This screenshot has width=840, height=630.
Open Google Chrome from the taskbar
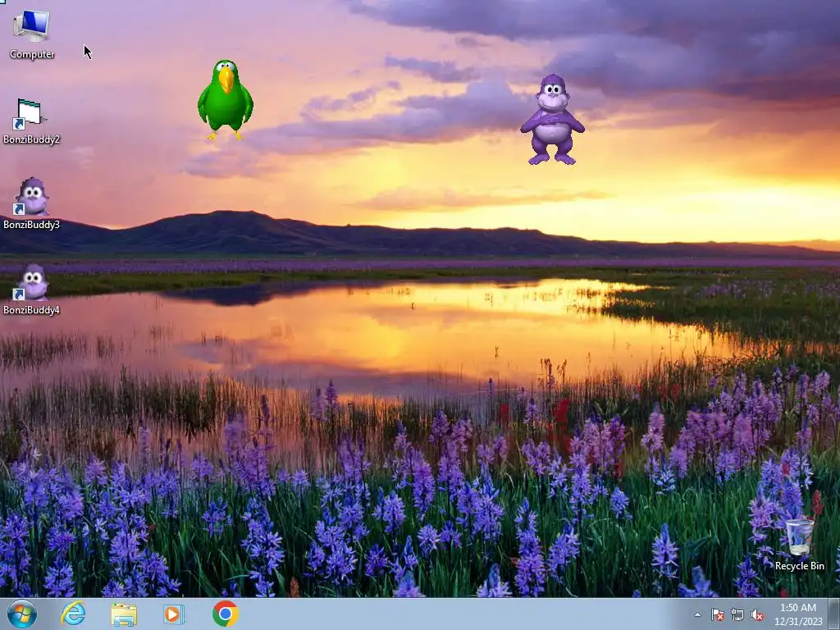point(225,614)
